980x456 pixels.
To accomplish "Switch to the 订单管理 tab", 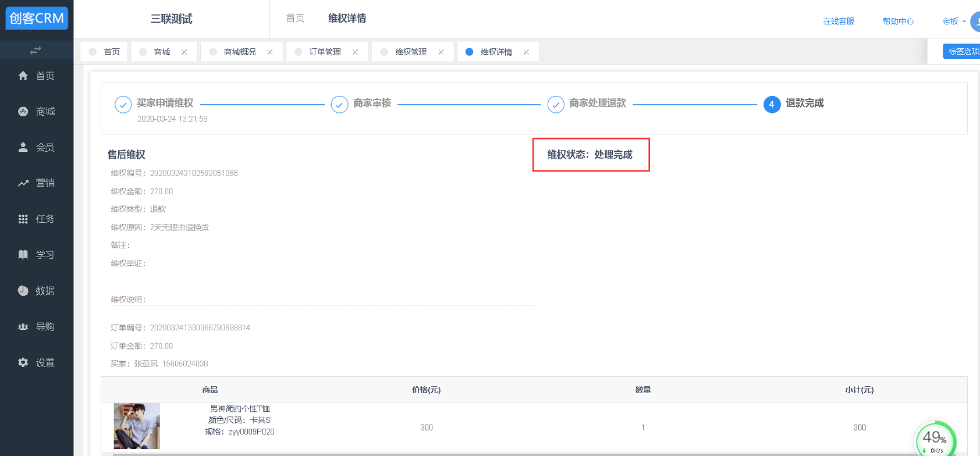I will click(325, 52).
